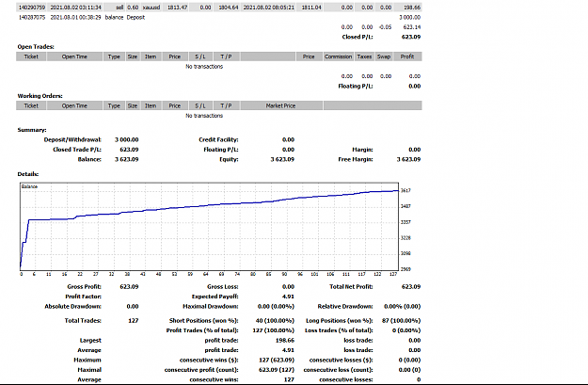Click the xauusd item in the top trade row

(151, 8)
